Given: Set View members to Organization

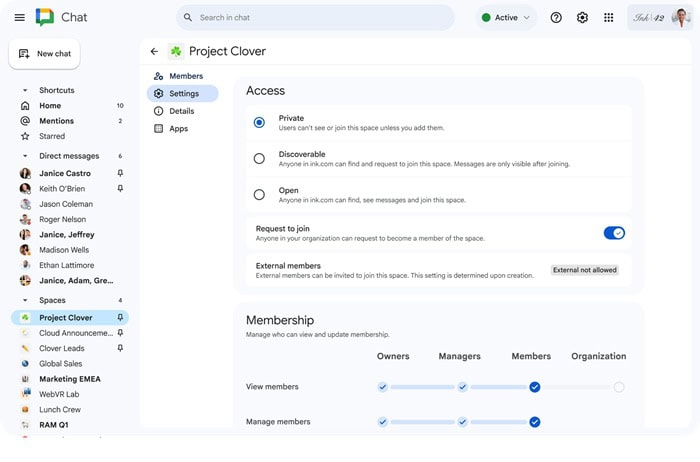Looking at the screenshot, I should 619,387.
